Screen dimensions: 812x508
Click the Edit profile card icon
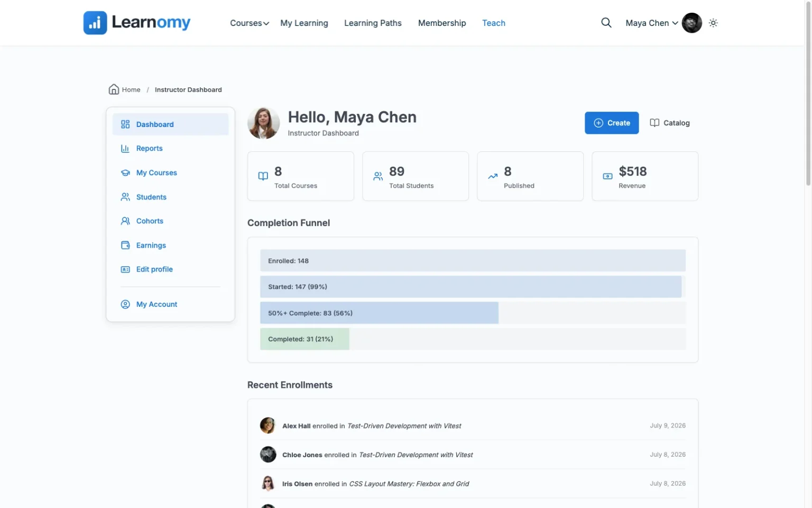(125, 269)
